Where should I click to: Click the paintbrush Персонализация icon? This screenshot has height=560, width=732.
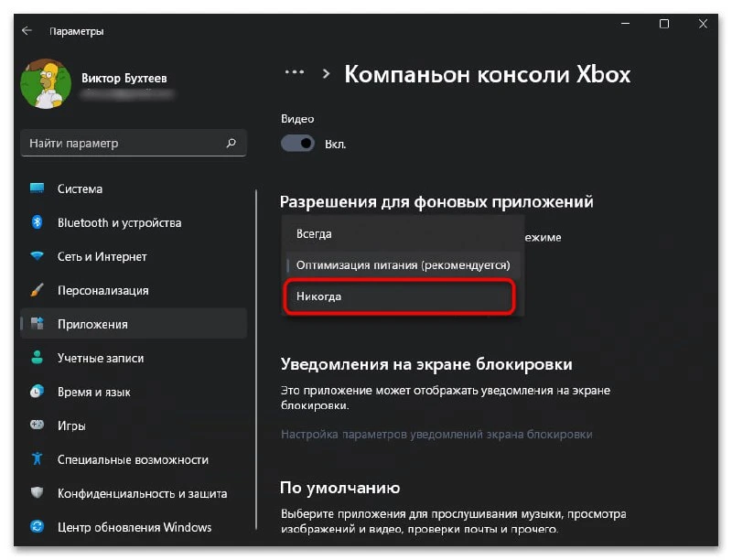point(37,290)
